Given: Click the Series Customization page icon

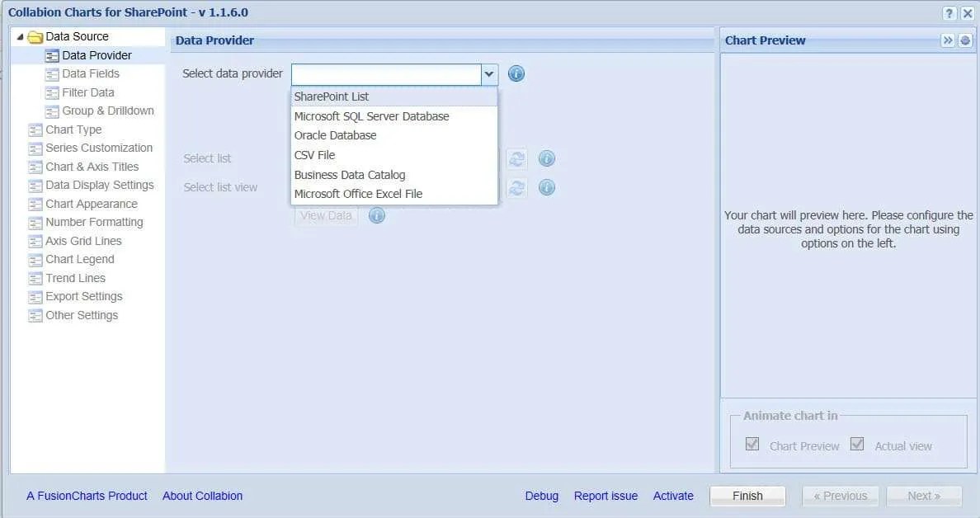Looking at the screenshot, I should coord(35,148).
